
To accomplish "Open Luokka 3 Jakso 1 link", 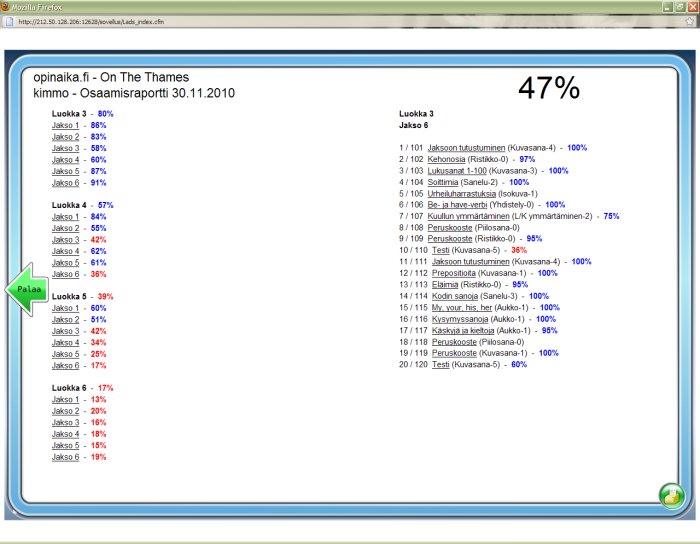I will 65,125.
